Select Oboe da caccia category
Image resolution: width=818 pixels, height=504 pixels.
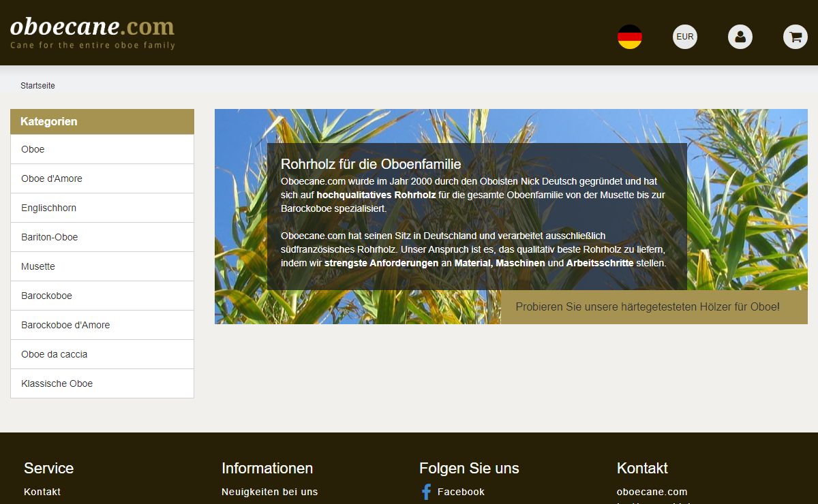point(102,354)
